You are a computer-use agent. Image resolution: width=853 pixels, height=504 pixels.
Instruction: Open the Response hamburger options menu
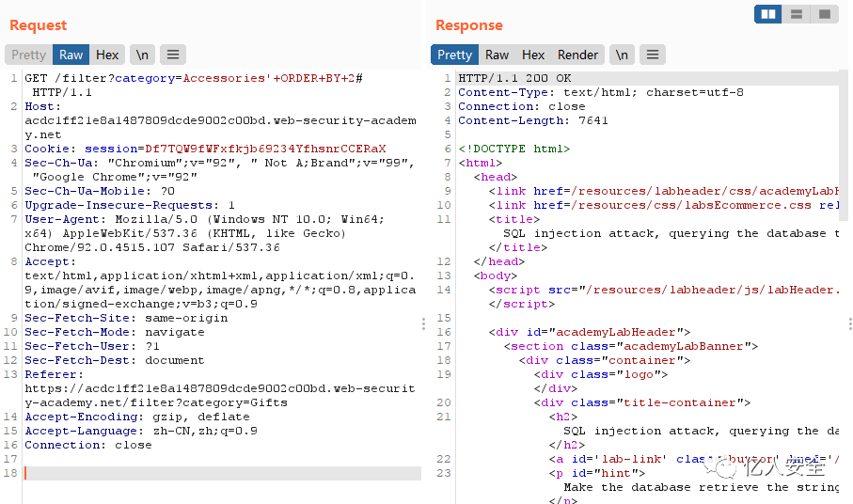tap(653, 55)
